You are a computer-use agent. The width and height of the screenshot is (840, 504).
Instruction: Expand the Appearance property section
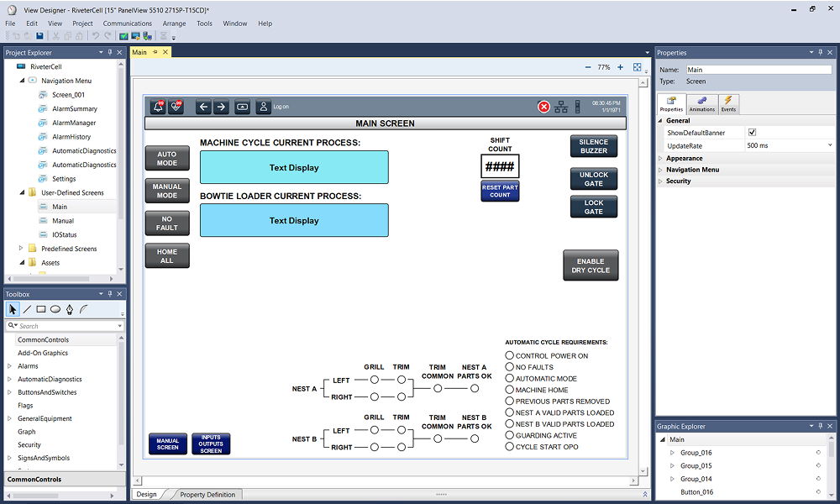pos(660,158)
